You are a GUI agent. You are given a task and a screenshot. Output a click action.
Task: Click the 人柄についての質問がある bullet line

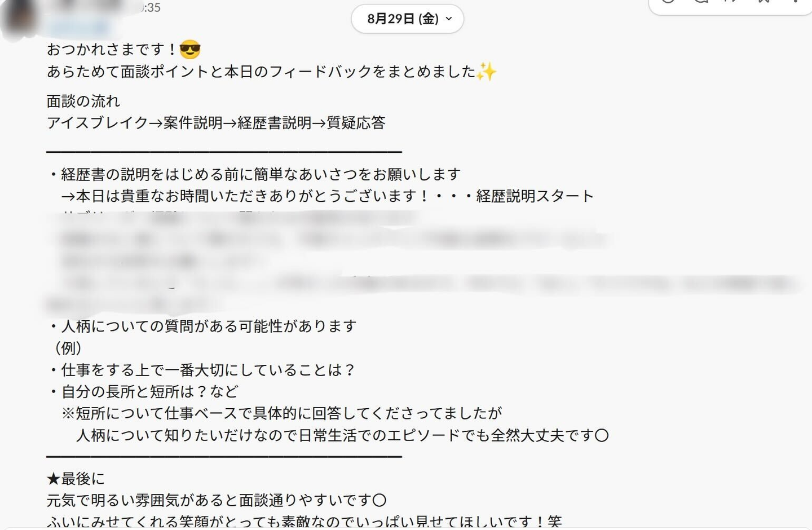(202, 326)
